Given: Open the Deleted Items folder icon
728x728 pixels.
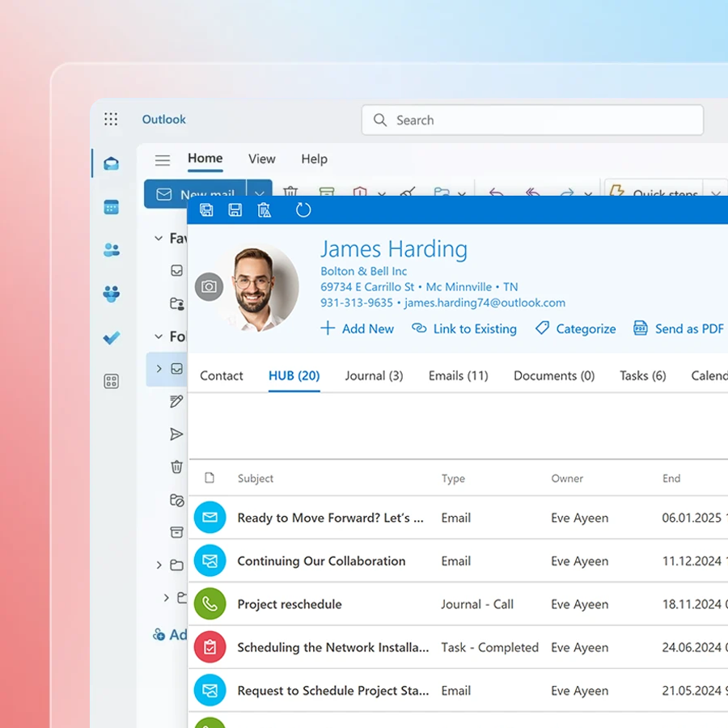Looking at the screenshot, I should click(x=176, y=467).
